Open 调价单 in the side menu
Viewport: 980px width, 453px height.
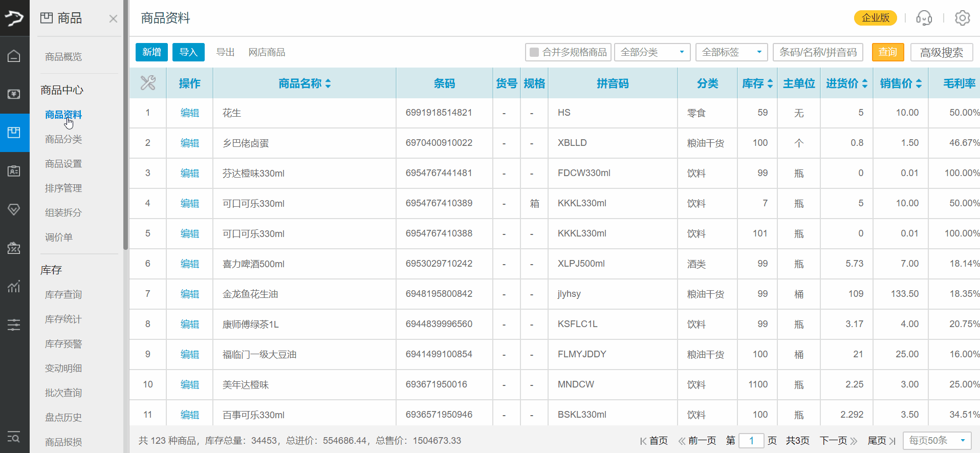pyautogui.click(x=59, y=238)
